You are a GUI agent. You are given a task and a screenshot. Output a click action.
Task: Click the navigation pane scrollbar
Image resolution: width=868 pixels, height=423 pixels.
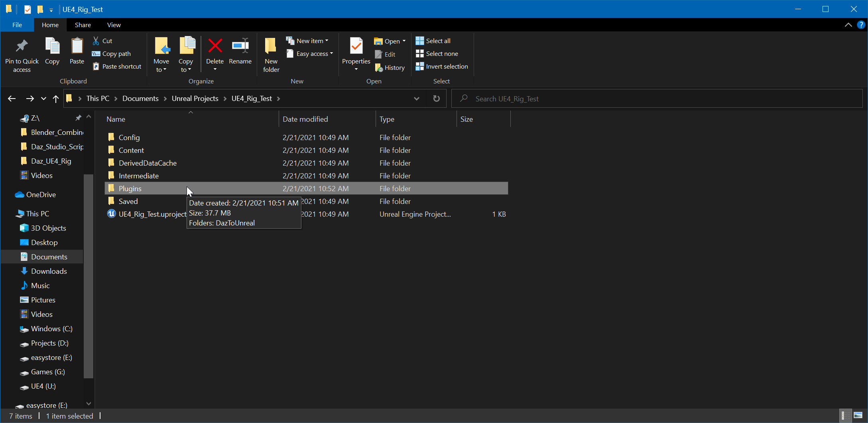pyautogui.click(x=89, y=276)
